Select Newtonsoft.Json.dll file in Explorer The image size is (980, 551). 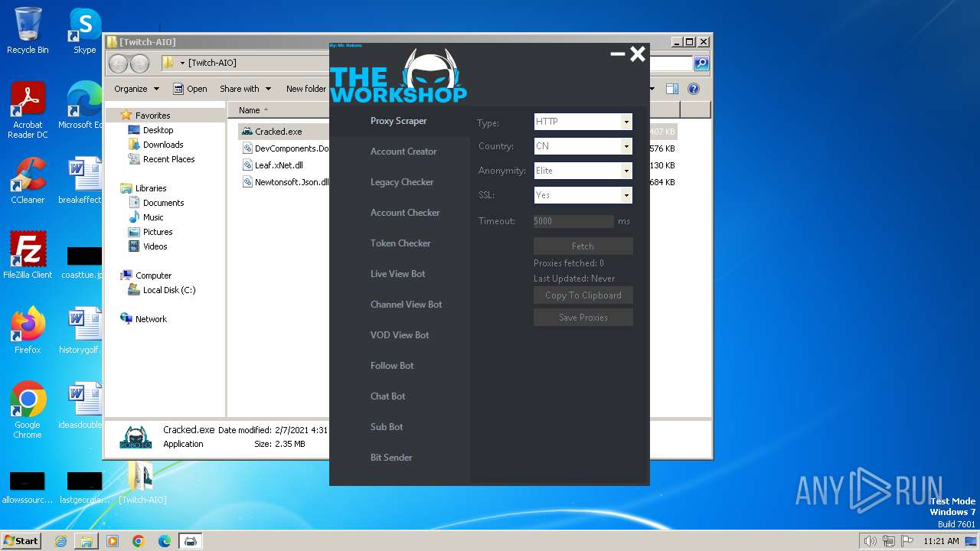292,182
